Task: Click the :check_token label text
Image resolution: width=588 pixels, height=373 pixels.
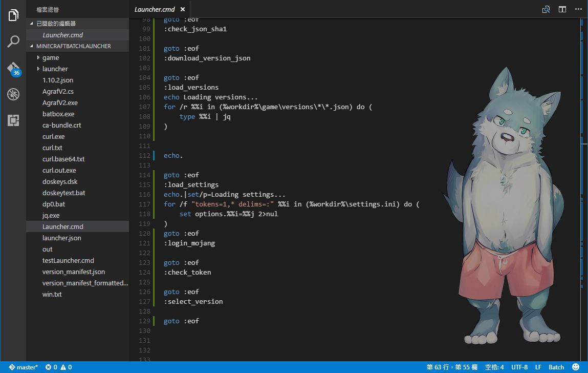Action: tap(187, 273)
